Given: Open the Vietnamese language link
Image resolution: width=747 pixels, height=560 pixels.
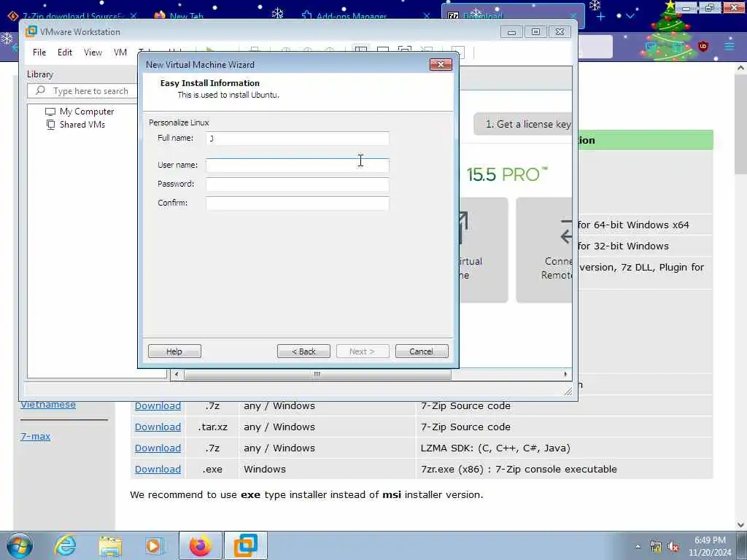Looking at the screenshot, I should tap(48, 404).
